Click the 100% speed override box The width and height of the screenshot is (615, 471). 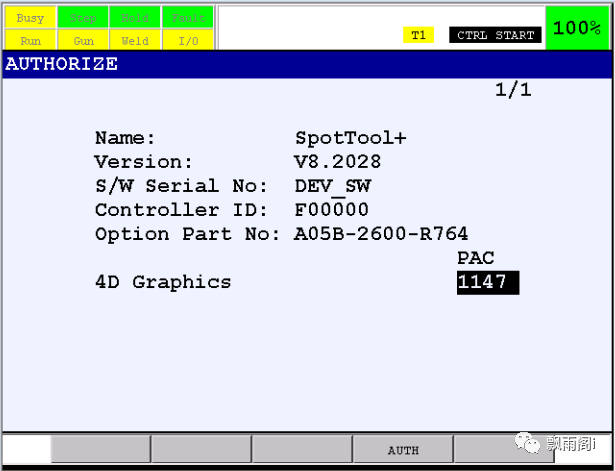tap(577, 27)
